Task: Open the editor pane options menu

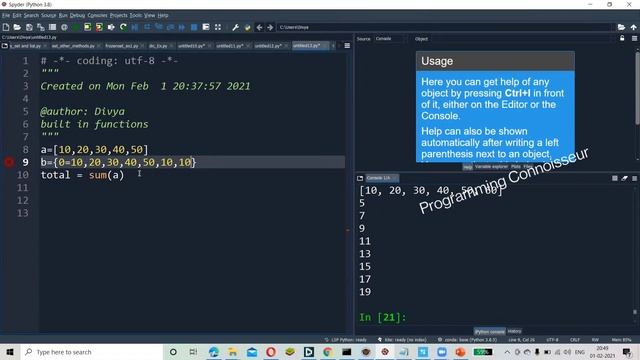Action: pos(347,46)
